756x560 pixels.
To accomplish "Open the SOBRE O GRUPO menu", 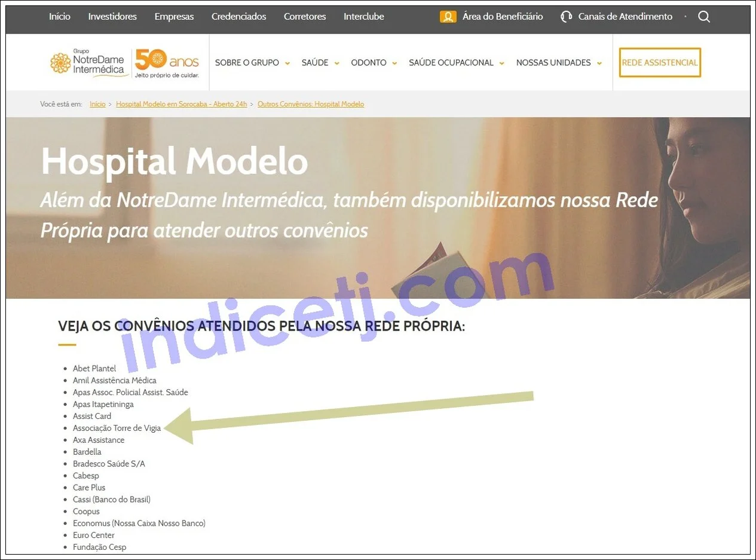I will (247, 63).
